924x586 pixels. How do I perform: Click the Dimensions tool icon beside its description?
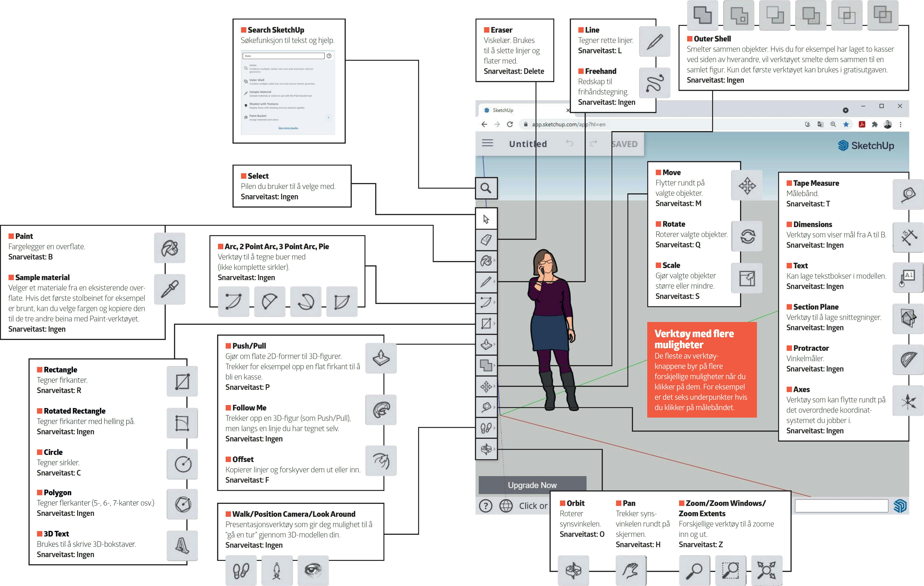(908, 237)
